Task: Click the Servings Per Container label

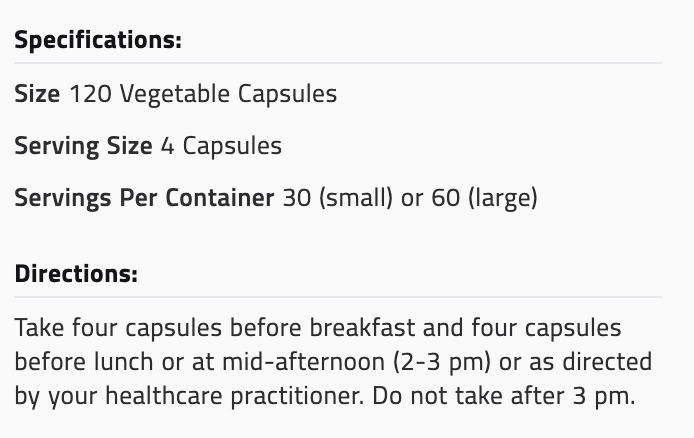Action: click(144, 197)
